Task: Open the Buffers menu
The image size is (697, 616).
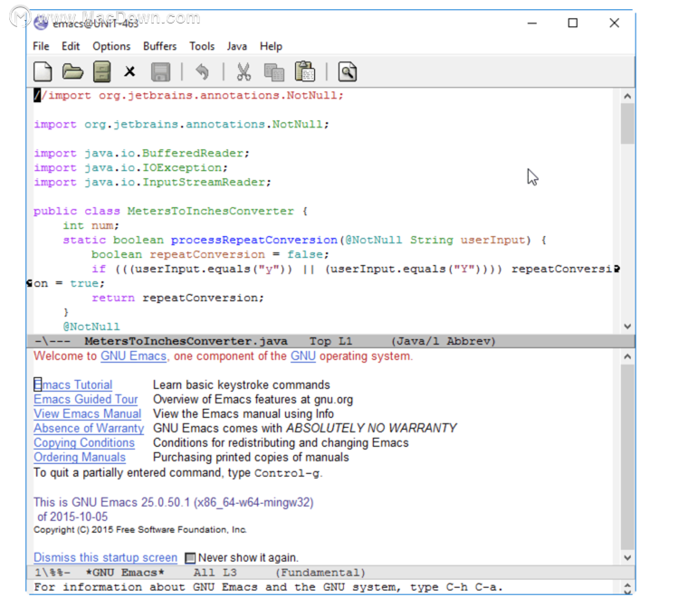Action: [159, 46]
